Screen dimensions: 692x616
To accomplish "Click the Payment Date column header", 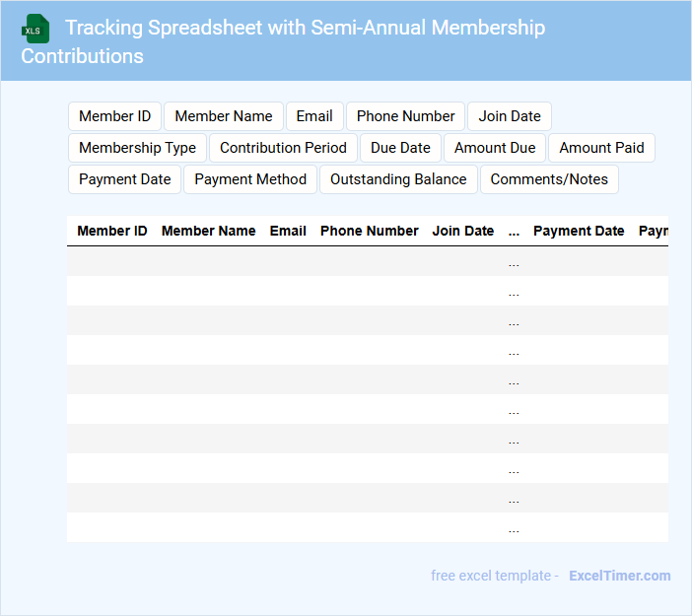I will [x=579, y=231].
